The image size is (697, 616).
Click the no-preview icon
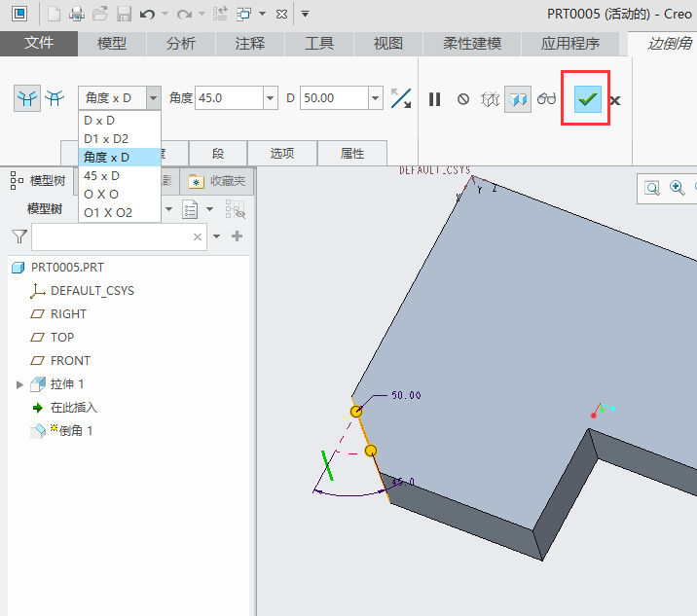(463, 99)
